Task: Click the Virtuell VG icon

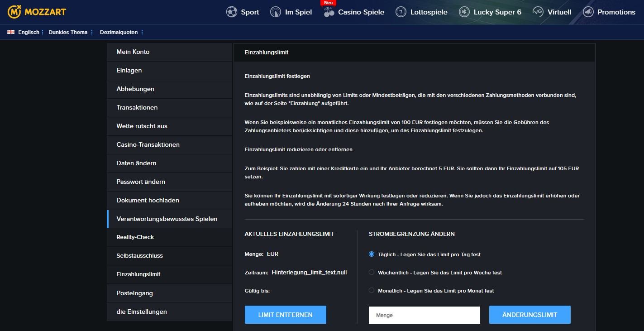Action: tap(538, 12)
